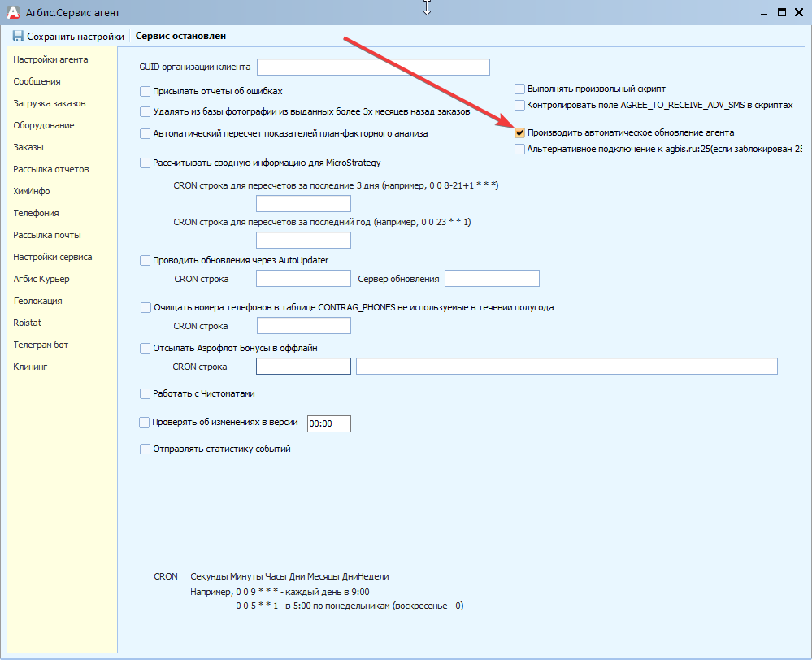This screenshot has width=812, height=660.
Task: Click the Сервер обновления input field
Action: click(x=492, y=279)
